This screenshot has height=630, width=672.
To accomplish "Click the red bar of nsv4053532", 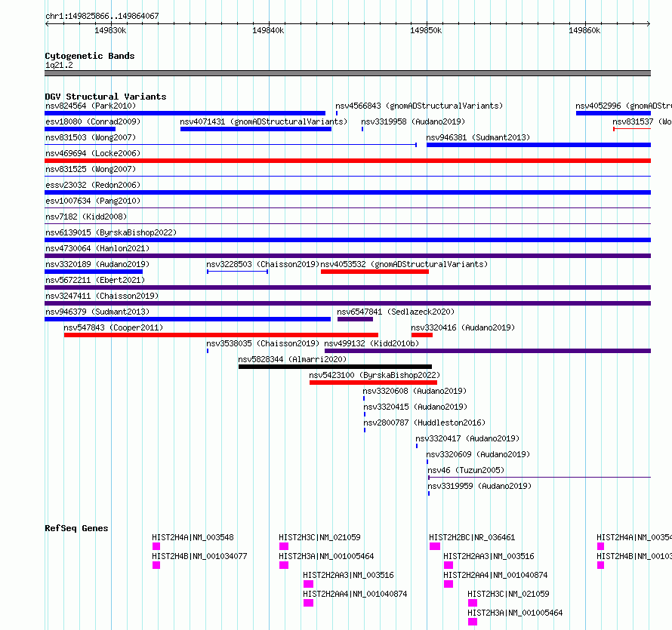I will point(375,272).
